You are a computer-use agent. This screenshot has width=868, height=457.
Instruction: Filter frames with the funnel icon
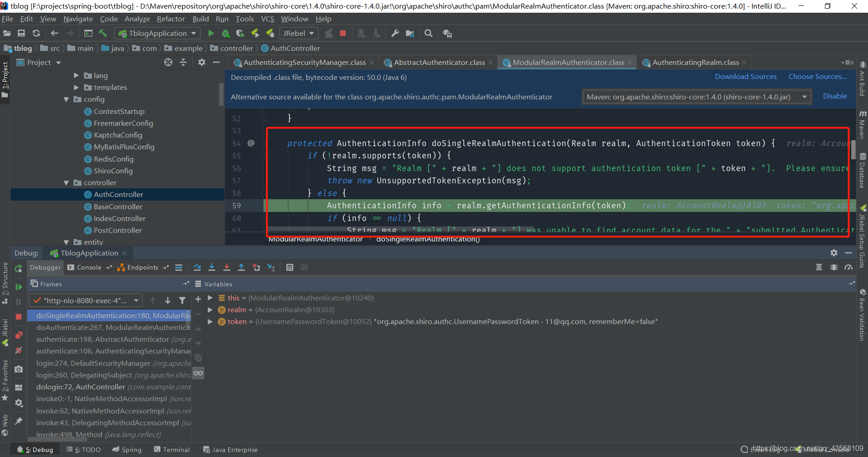pyautogui.click(x=182, y=300)
